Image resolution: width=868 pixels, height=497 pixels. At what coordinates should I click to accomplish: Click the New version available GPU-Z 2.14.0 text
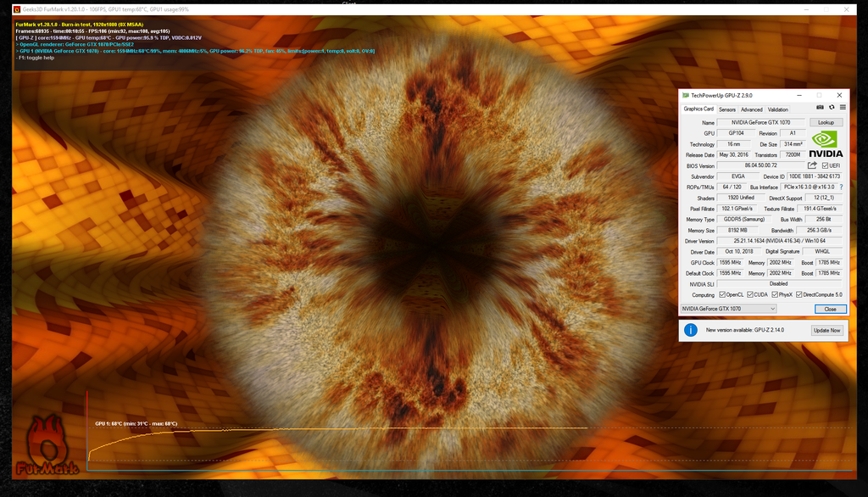(x=744, y=330)
